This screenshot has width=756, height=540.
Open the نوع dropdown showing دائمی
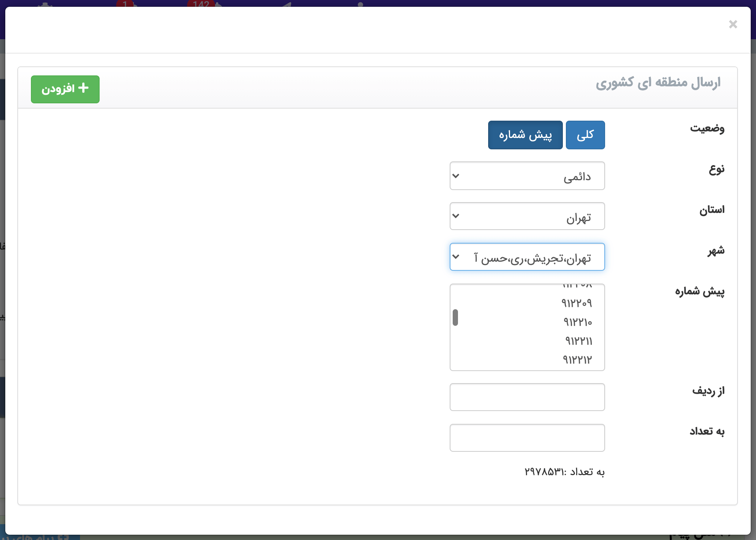click(x=527, y=176)
